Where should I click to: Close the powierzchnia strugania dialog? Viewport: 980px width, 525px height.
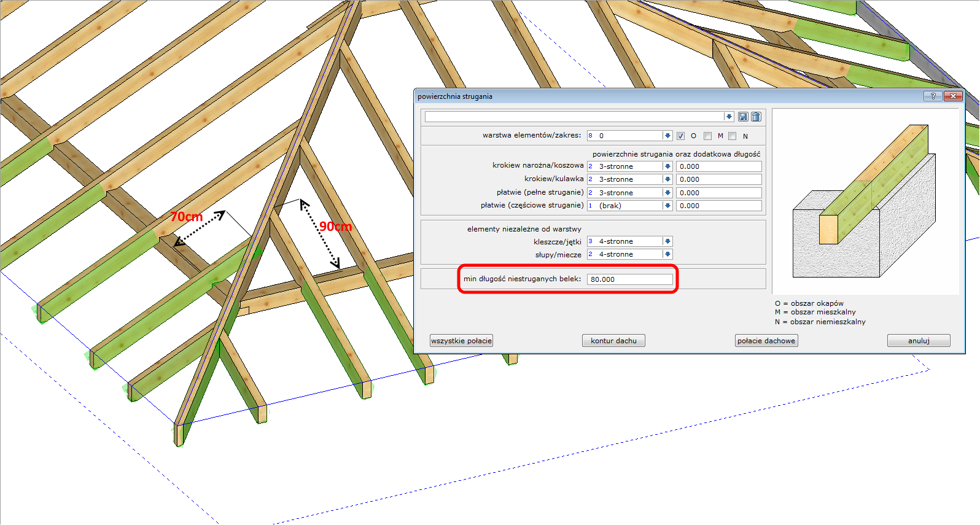point(953,96)
